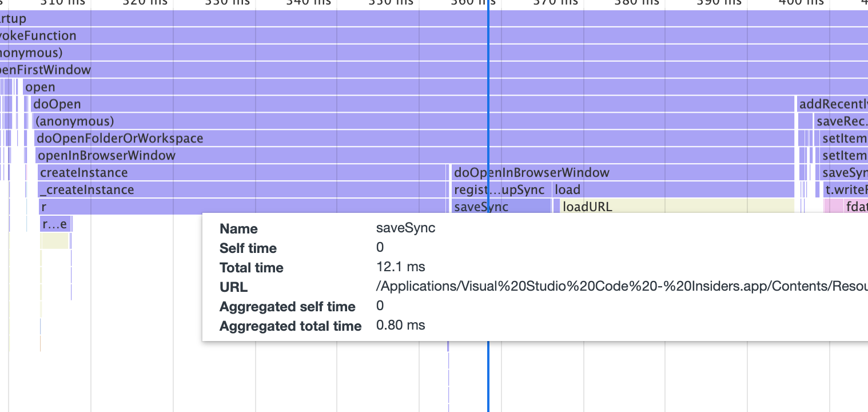
Task: Click the 0.80 ms aggregated total value
Action: pos(401,325)
